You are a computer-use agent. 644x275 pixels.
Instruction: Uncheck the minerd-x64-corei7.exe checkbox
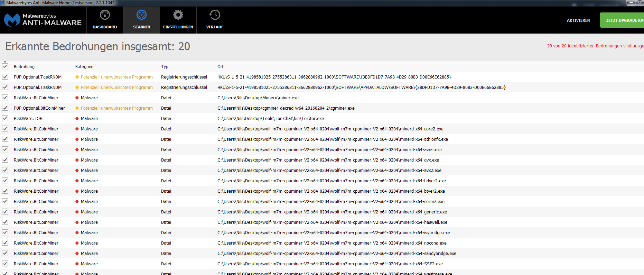click(x=5, y=201)
